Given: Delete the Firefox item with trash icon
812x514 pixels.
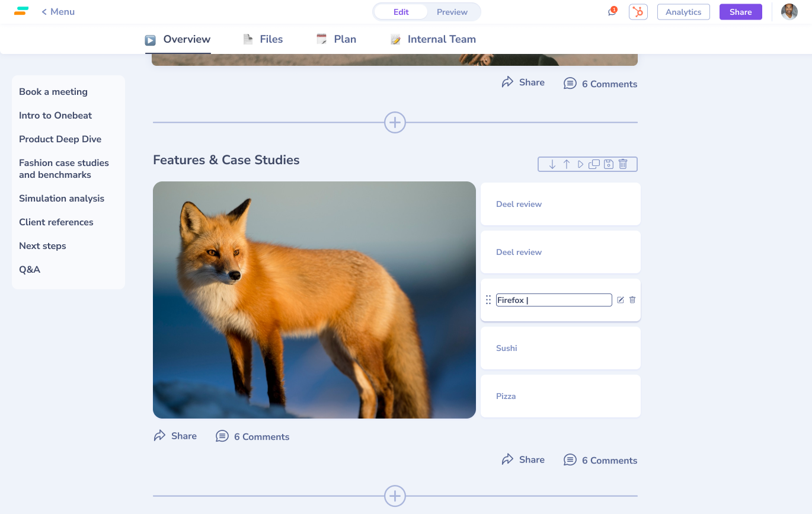Looking at the screenshot, I should pyautogui.click(x=632, y=300).
